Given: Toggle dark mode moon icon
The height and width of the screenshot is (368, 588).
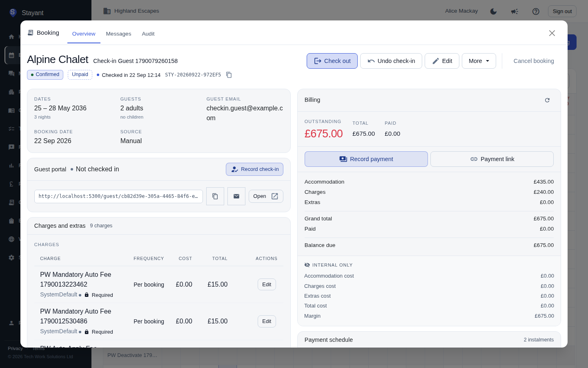Looking at the screenshot, I should [493, 11].
